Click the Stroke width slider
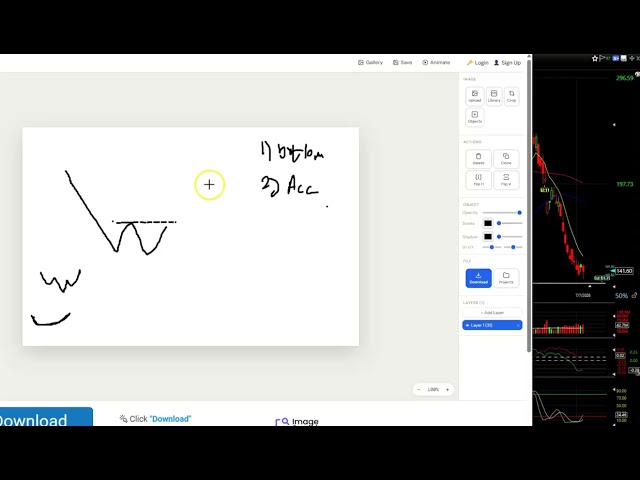The image size is (640, 480). pos(510,223)
